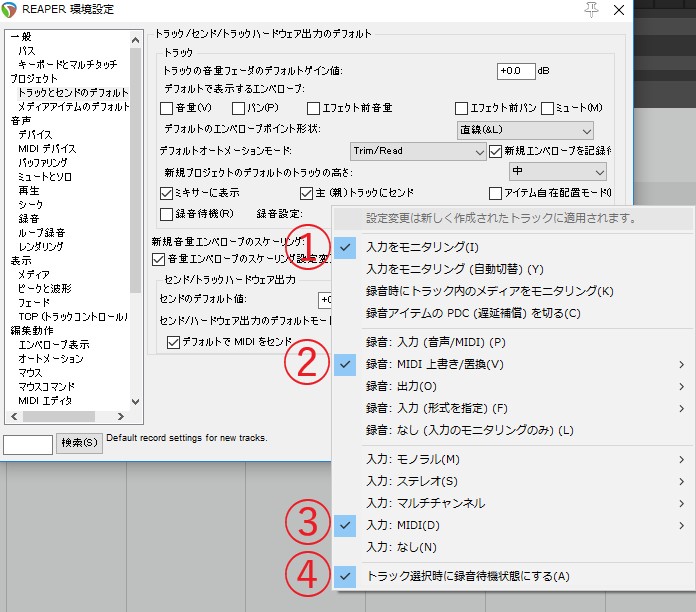Click the fader default gain +0.0 field
The height and width of the screenshot is (612, 696).
click(516, 71)
